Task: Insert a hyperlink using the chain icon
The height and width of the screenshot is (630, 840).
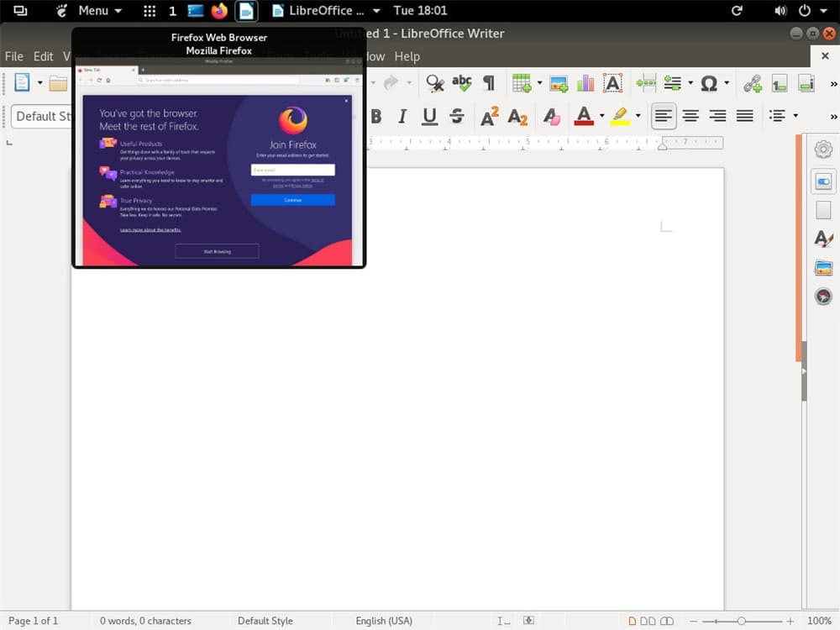Action: coord(752,83)
